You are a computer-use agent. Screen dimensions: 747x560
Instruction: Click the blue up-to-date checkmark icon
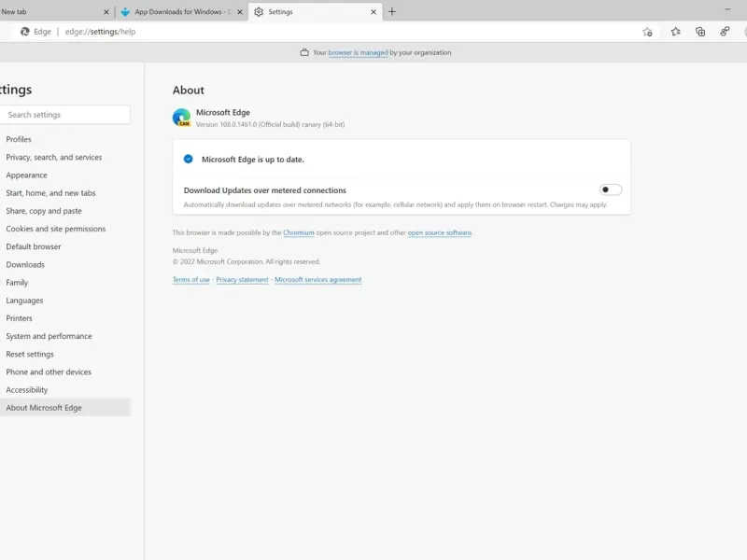pyautogui.click(x=189, y=159)
